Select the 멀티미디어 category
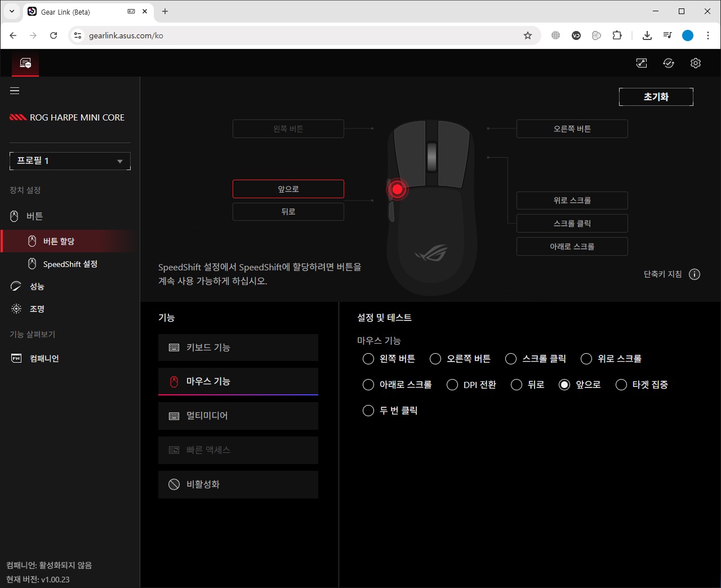 (238, 416)
